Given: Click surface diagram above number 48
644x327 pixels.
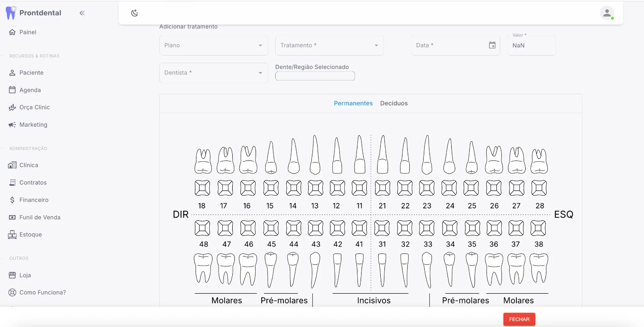Looking at the screenshot, I should tap(202, 228).
